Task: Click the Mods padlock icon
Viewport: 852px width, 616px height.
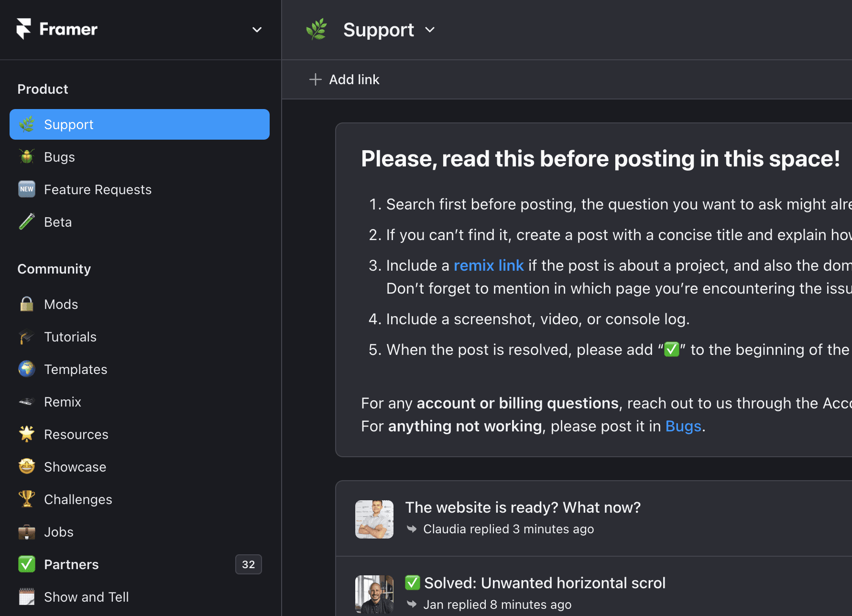Action: [x=27, y=304]
